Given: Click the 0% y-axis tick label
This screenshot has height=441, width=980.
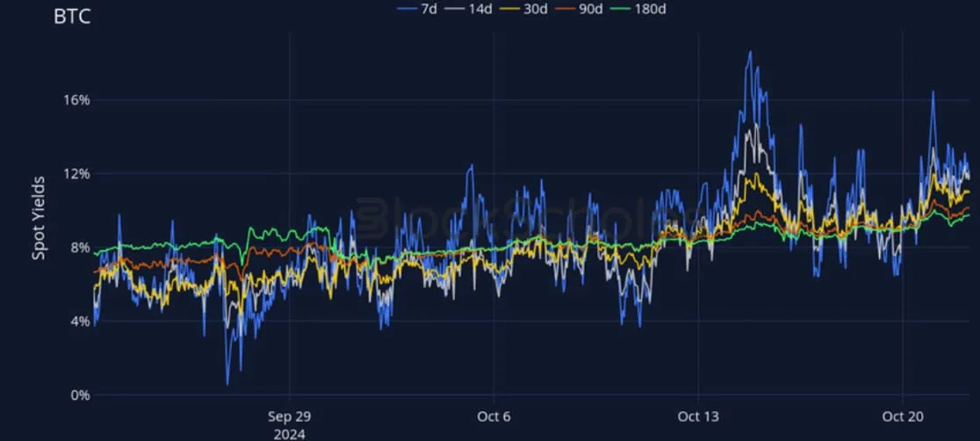Looking at the screenshot, I should [x=81, y=395].
